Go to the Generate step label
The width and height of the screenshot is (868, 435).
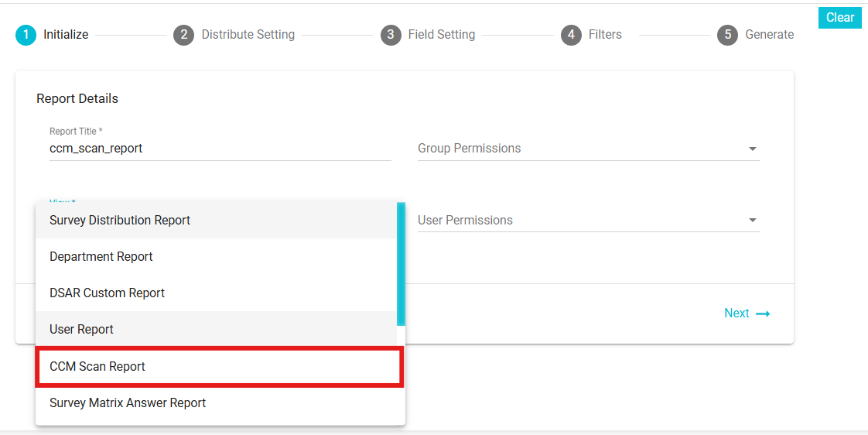(x=769, y=35)
